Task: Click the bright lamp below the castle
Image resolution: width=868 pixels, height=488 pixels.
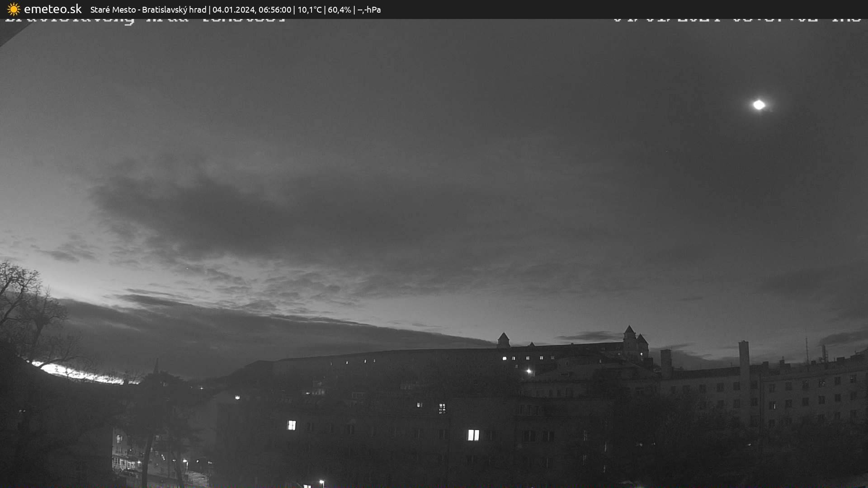Action: click(x=528, y=371)
